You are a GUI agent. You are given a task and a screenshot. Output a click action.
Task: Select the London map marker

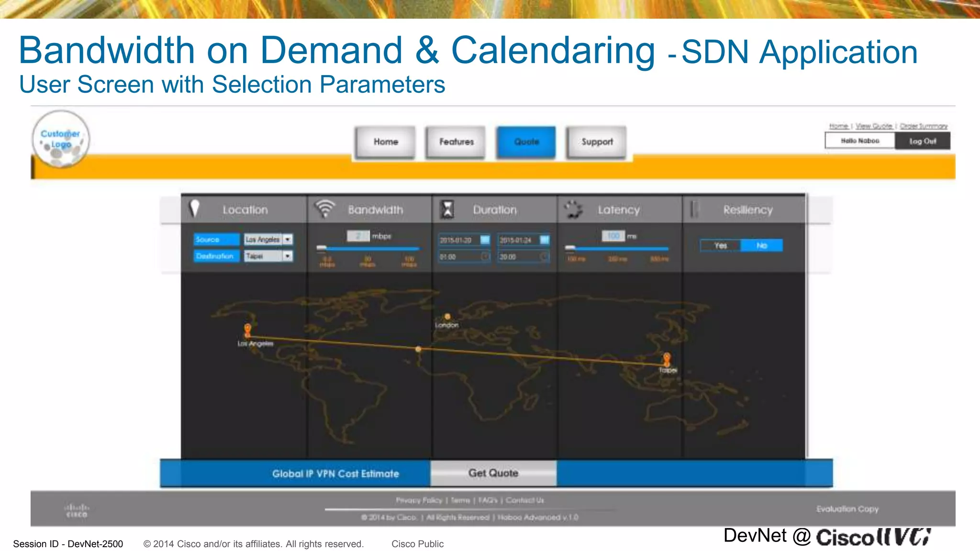click(x=447, y=316)
